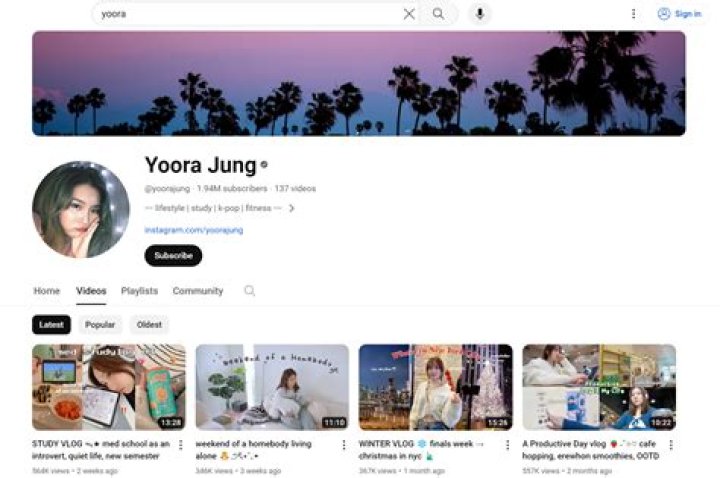720x478 pixels.
Task: Select the Latest sort chip
Action: tap(51, 325)
